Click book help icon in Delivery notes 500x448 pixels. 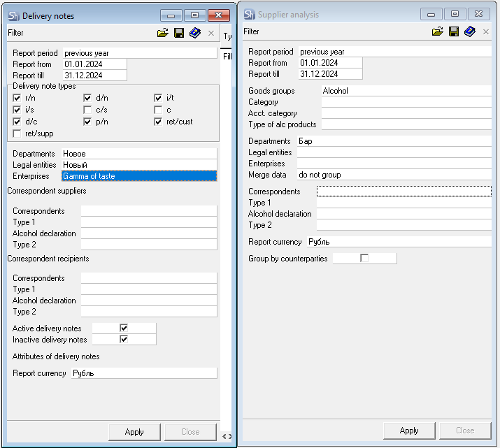(x=195, y=32)
